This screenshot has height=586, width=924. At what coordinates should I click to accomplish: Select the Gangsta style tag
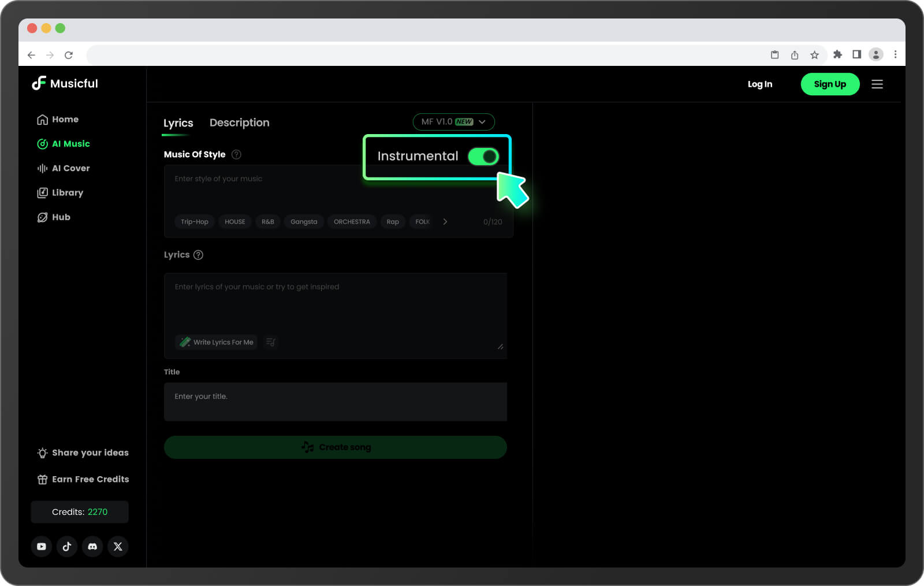pos(304,222)
